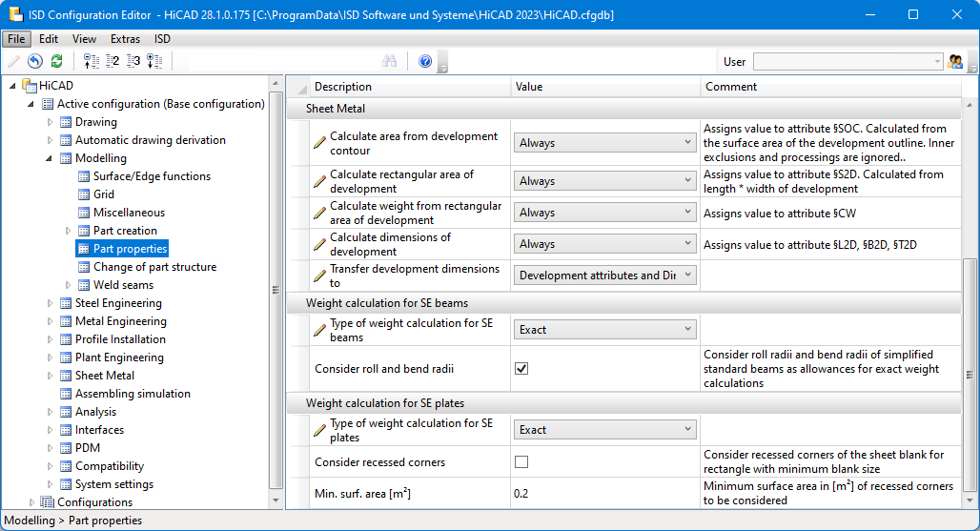This screenshot has width=980, height=531.
Task: Click the pencil icon beside Calculate rectangular area of development
Action: click(x=319, y=181)
